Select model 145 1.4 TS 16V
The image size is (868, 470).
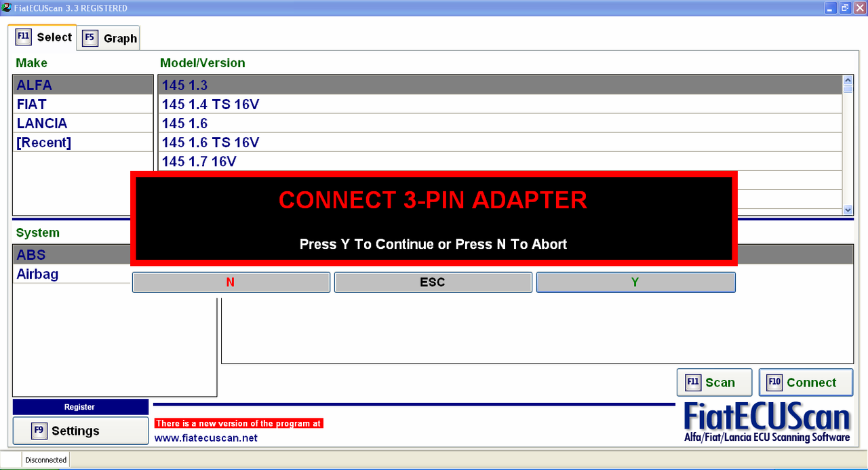click(x=500, y=104)
